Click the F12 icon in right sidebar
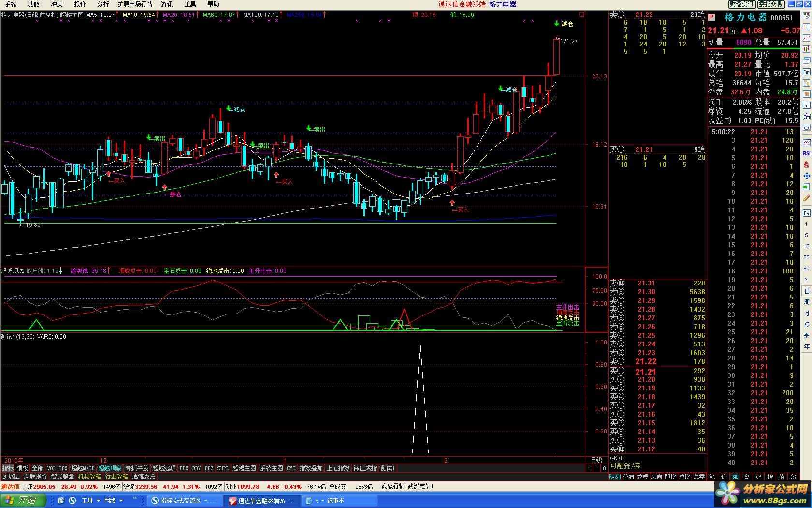 pyautogui.click(x=807, y=105)
